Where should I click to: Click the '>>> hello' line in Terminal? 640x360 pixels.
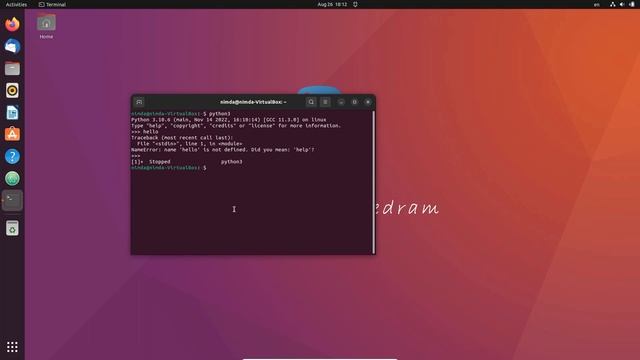pyautogui.click(x=144, y=132)
